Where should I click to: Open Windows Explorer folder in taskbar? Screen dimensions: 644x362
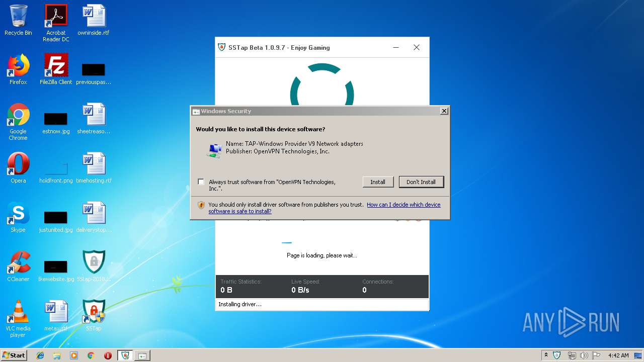pyautogui.click(x=57, y=355)
